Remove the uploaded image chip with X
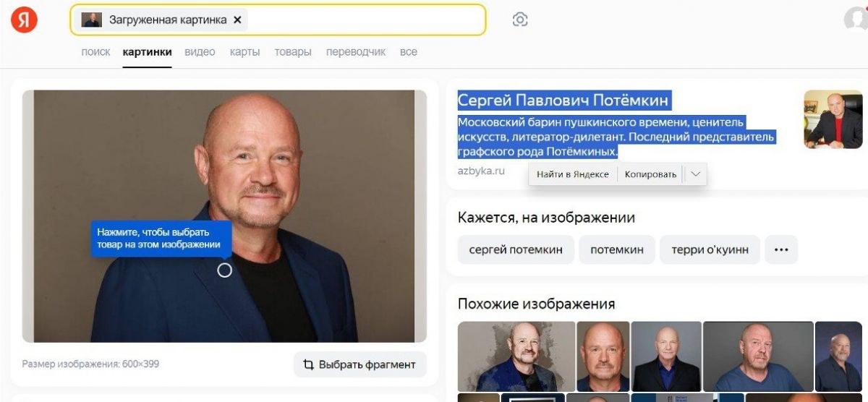The width and height of the screenshot is (868, 402). pos(237,20)
